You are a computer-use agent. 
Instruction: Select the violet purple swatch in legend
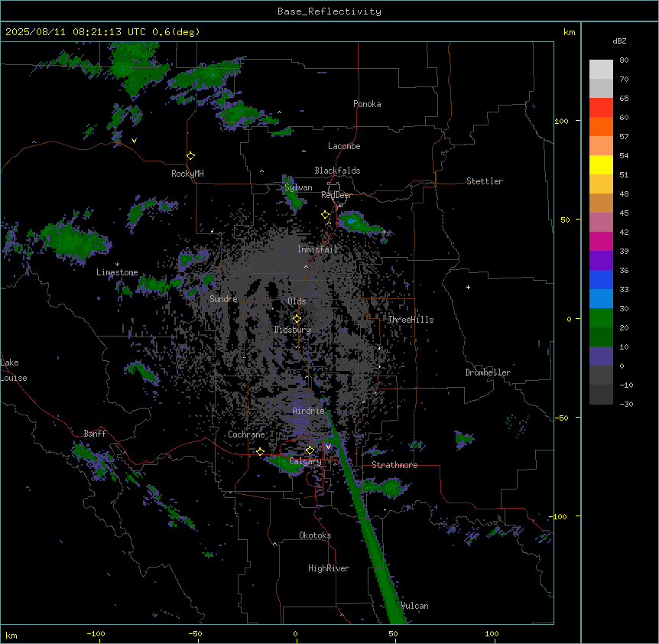601,260
